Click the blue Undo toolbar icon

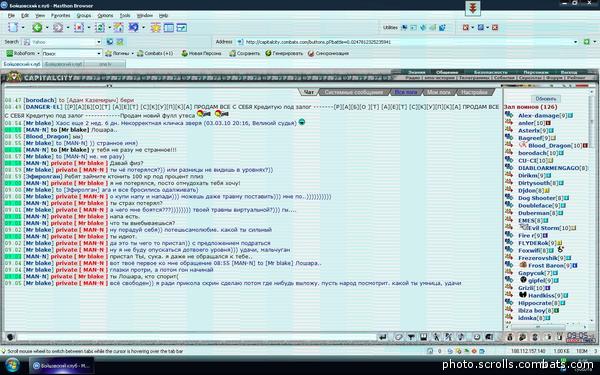(x=134, y=27)
